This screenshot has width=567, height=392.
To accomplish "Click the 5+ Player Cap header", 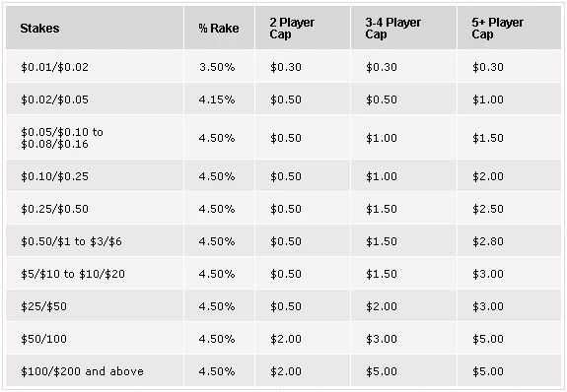I will click(x=509, y=28).
